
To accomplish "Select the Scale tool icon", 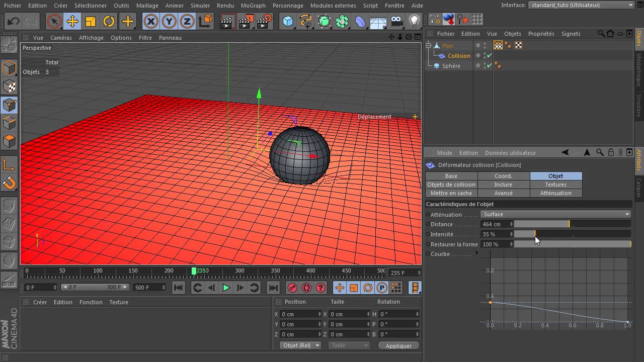I will click(91, 21).
